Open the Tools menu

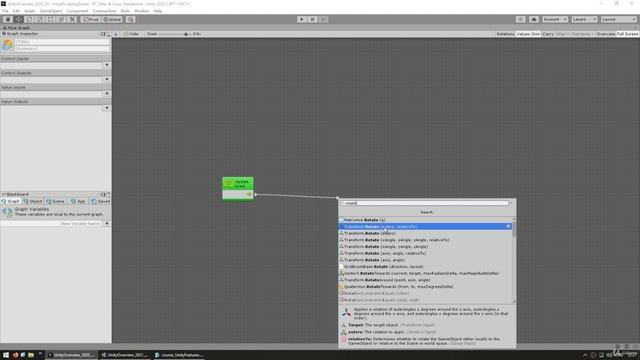(125, 11)
